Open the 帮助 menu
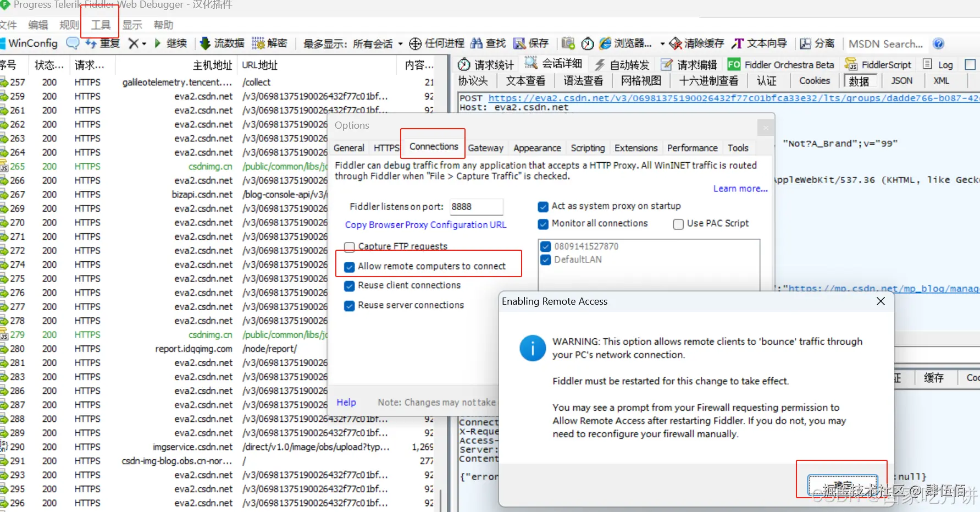Screen dimensions: 980x512 163,25
